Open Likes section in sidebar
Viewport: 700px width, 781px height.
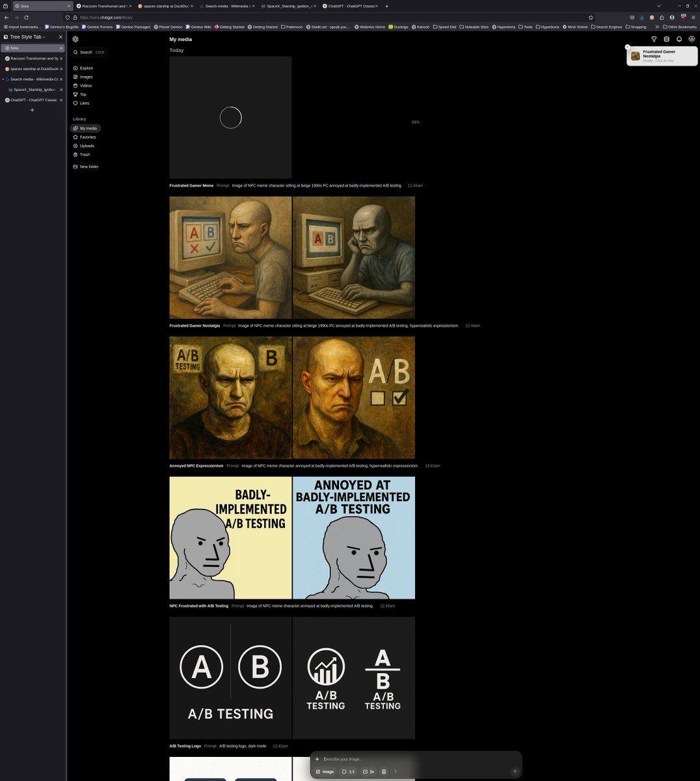[82, 103]
